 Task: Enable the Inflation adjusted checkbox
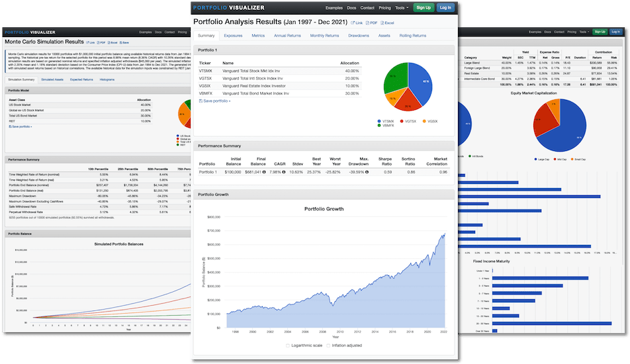328,345
